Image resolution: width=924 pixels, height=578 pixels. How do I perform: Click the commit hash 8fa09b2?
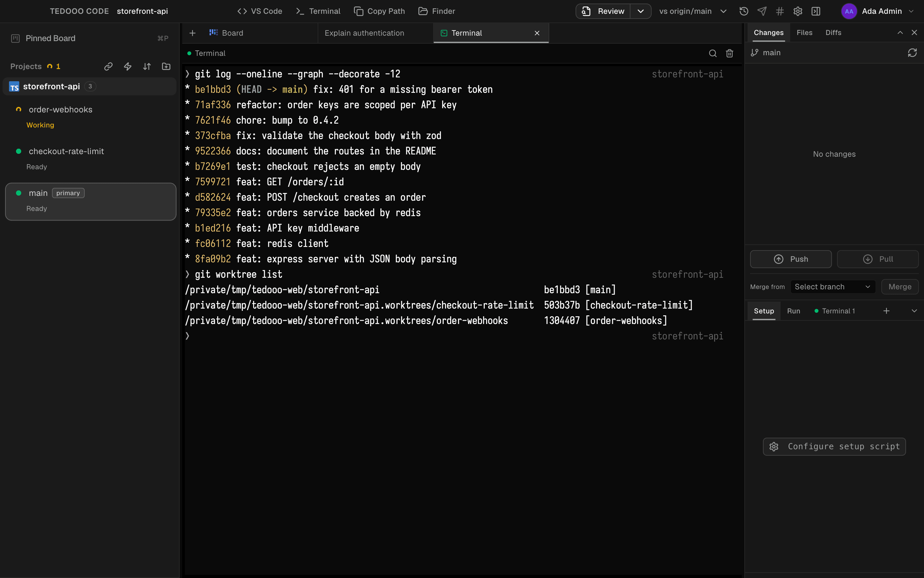tap(213, 259)
